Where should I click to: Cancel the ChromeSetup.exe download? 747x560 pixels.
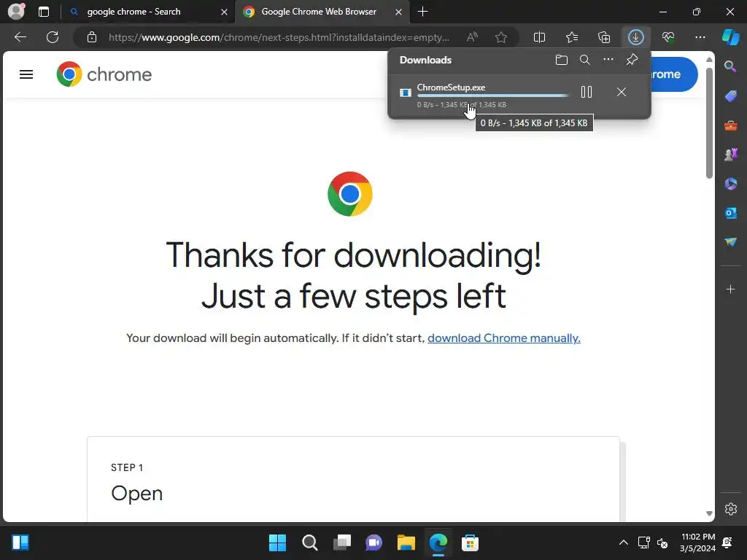coord(622,92)
